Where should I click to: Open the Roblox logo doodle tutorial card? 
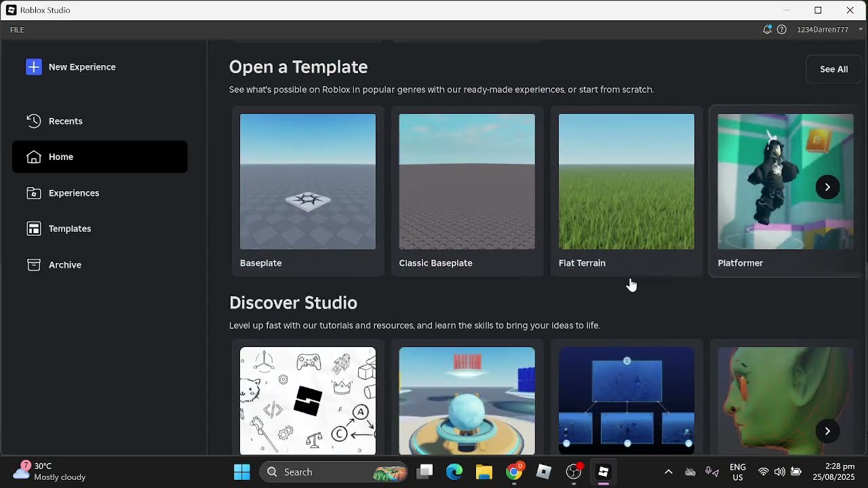click(x=308, y=401)
